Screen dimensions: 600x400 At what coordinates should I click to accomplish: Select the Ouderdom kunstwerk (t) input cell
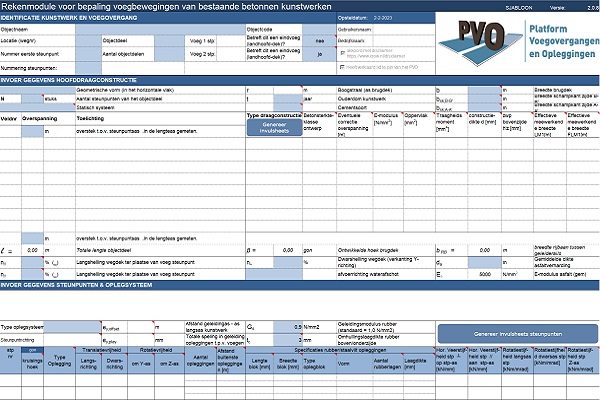tap(288, 99)
